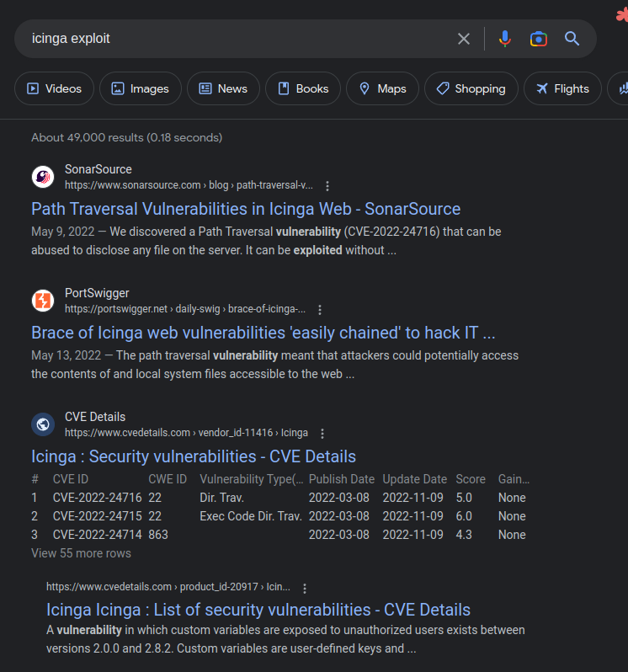
Task: Open Path Traversal Vulnerabilities SonarSource link
Action: [x=246, y=209]
